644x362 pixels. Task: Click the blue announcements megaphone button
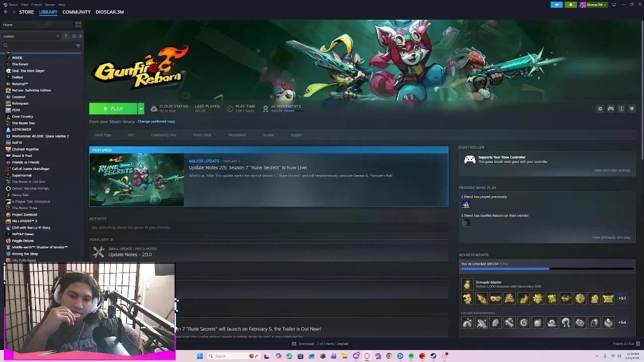[556, 5]
